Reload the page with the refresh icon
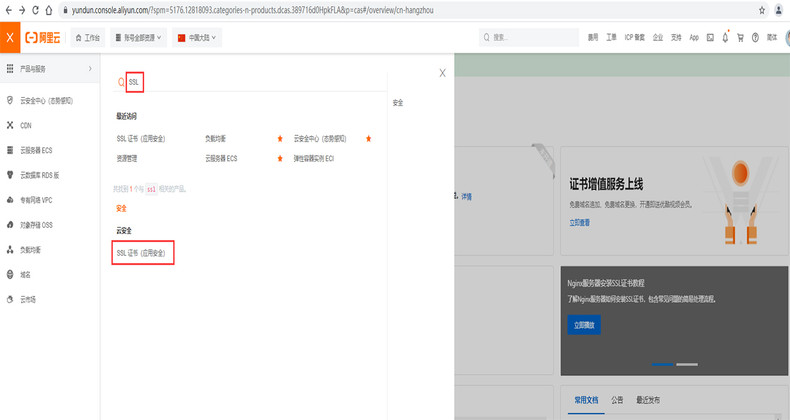Screen dimensions: 790x420 pyautogui.click(x=35, y=10)
